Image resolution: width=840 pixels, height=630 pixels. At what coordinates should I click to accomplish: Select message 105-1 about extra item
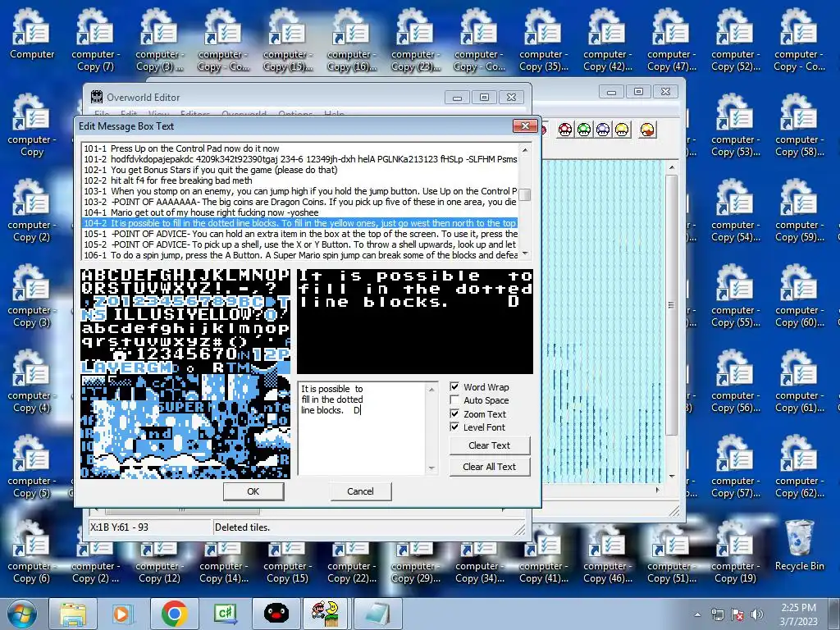(300, 234)
